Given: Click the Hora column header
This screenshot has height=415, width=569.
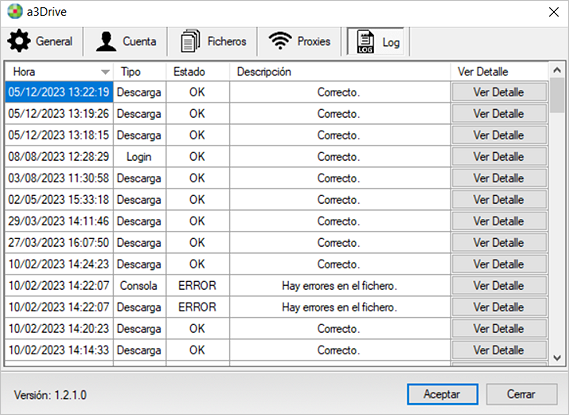Looking at the screenshot, I should pyautogui.click(x=59, y=72).
